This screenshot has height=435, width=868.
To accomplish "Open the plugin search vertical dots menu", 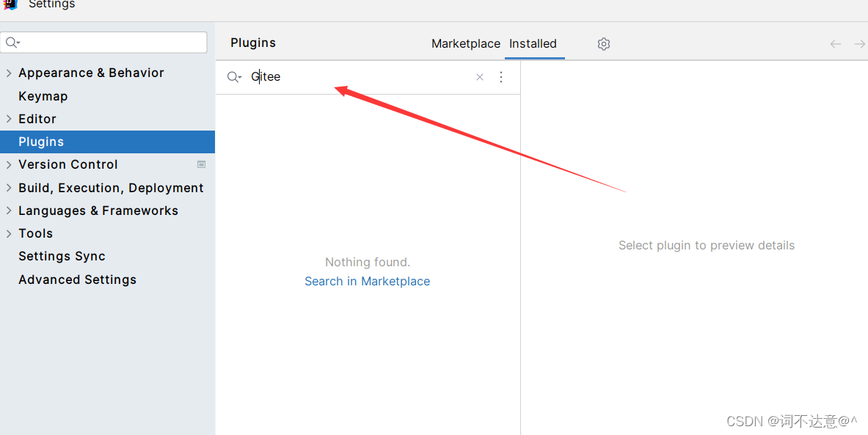I will 501,77.
